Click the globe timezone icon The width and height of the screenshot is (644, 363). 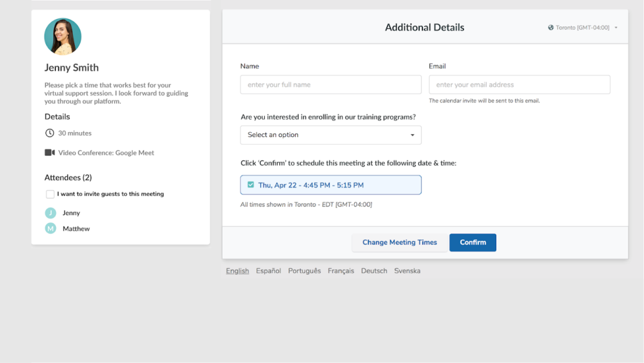(550, 28)
